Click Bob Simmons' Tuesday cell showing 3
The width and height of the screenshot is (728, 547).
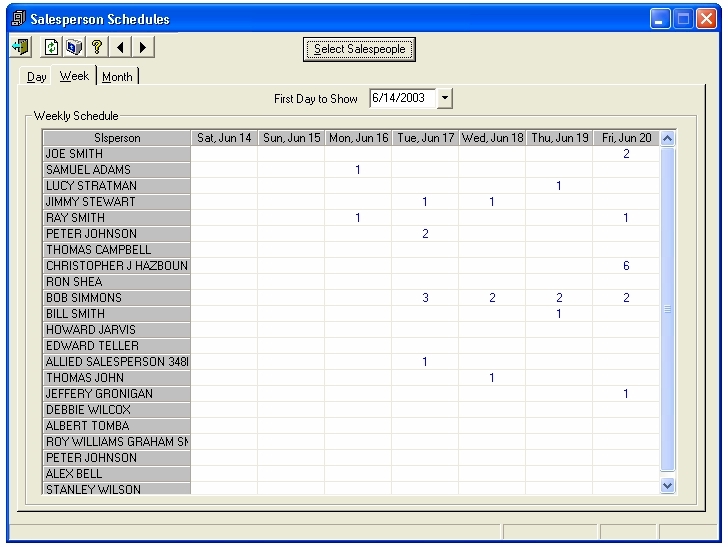click(425, 298)
